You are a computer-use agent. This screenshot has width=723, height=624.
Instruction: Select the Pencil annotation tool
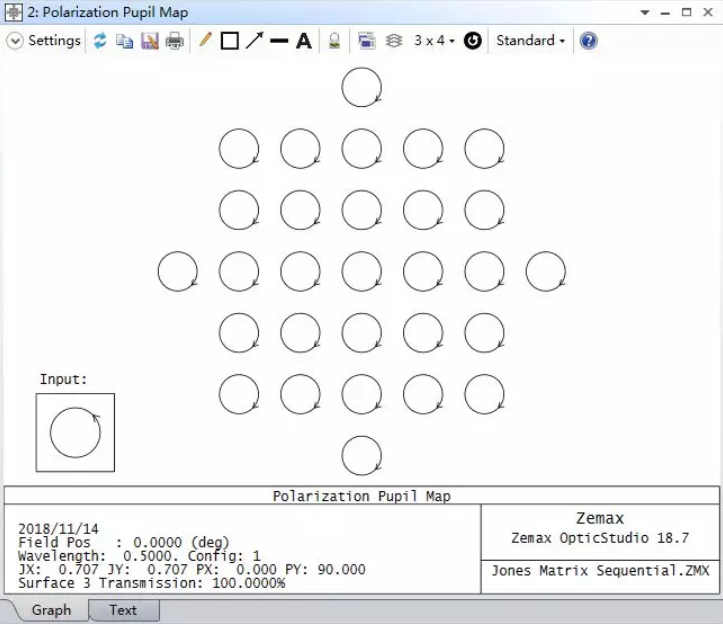coord(205,41)
